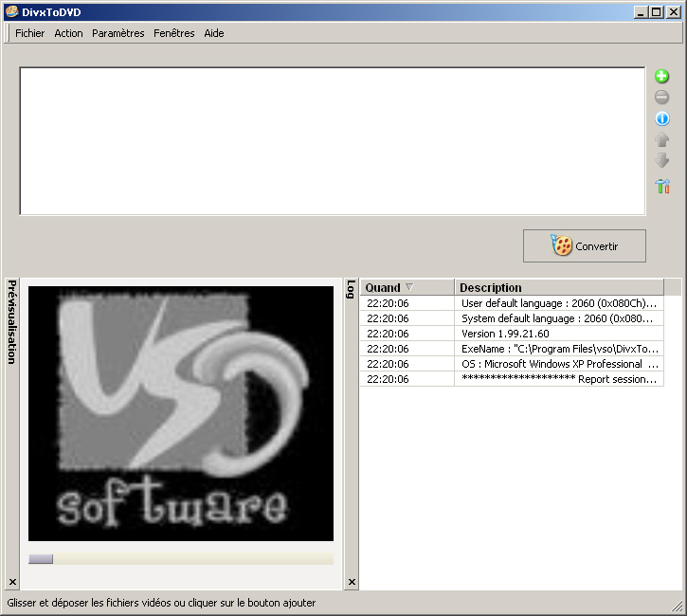Image resolution: width=687 pixels, height=616 pixels.
Task: Click the DivxToDVD title bar app icon
Action: pyautogui.click(x=11, y=11)
